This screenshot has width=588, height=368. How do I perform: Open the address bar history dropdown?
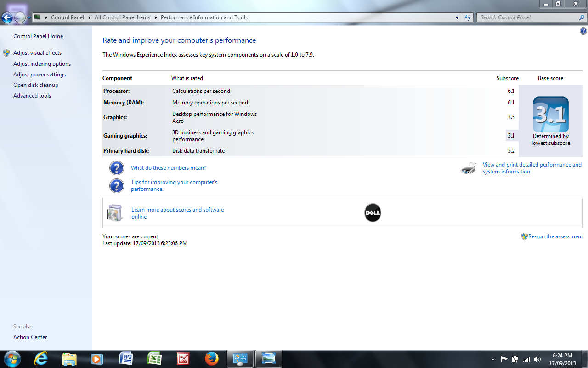(457, 17)
